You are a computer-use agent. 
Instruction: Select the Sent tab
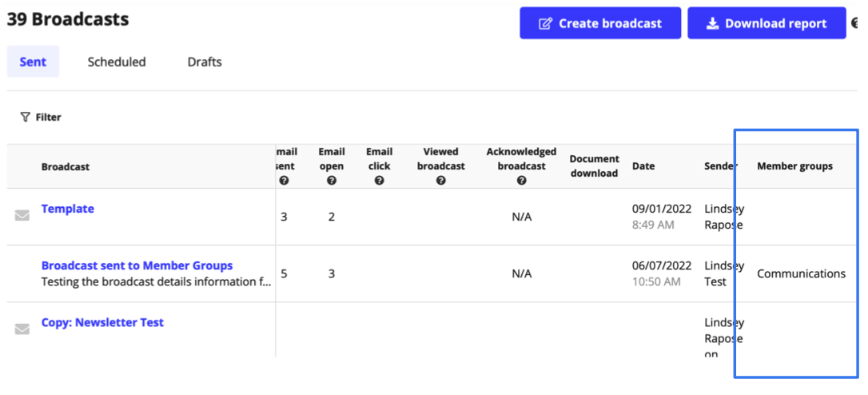click(x=34, y=62)
